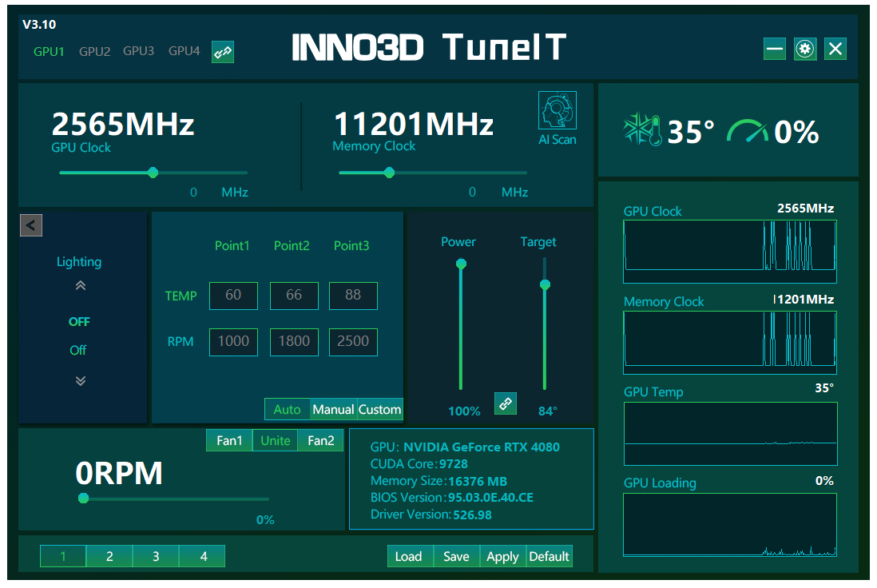
Task: Click the Target temperature slider handle
Action: click(545, 284)
